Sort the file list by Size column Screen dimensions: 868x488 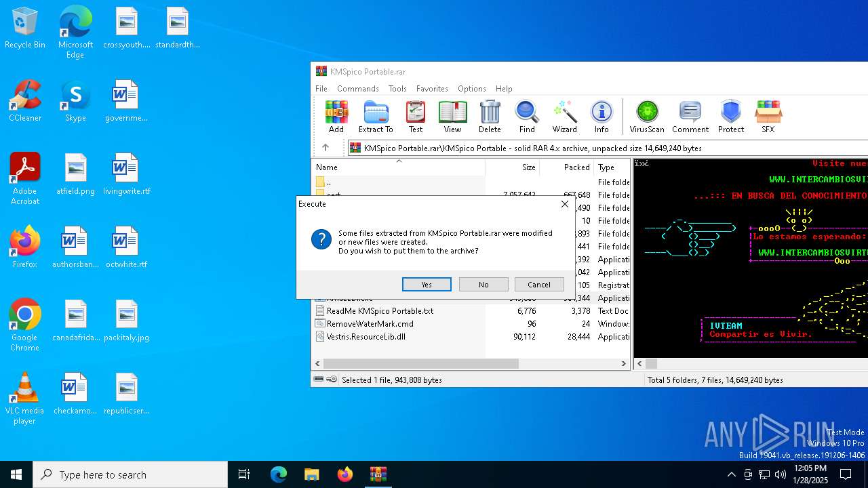pos(513,167)
